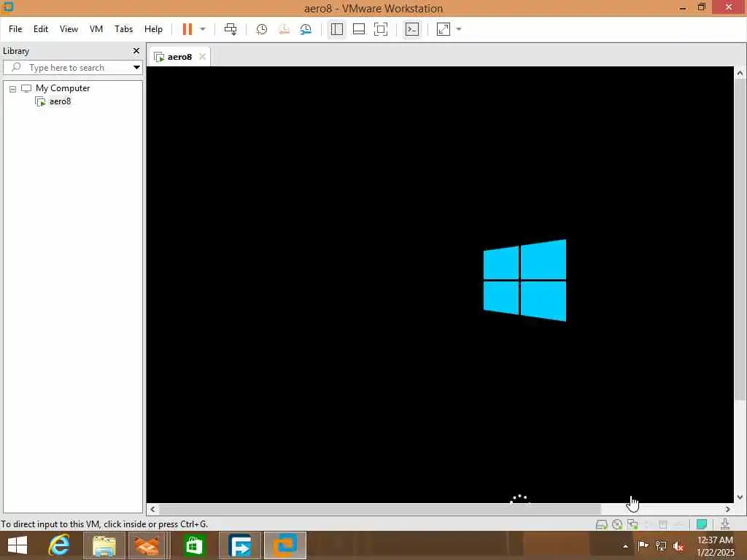Click the green message log status icon
Image resolution: width=747 pixels, height=560 pixels.
click(702, 524)
